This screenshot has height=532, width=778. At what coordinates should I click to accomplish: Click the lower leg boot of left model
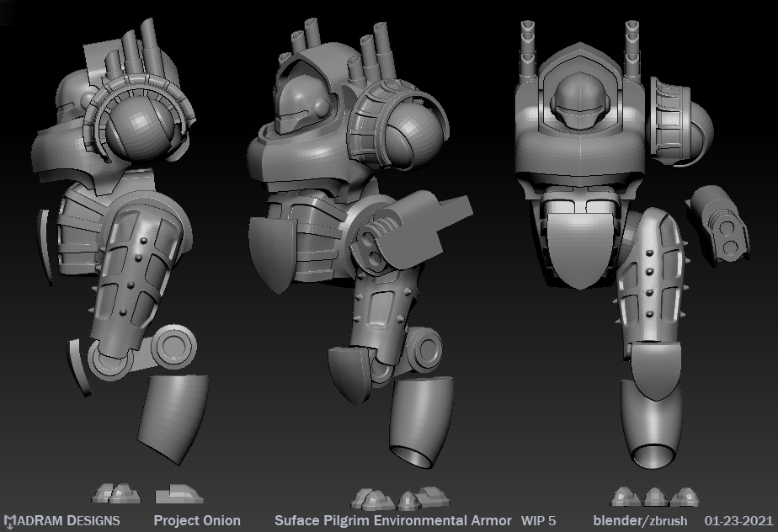point(173,414)
